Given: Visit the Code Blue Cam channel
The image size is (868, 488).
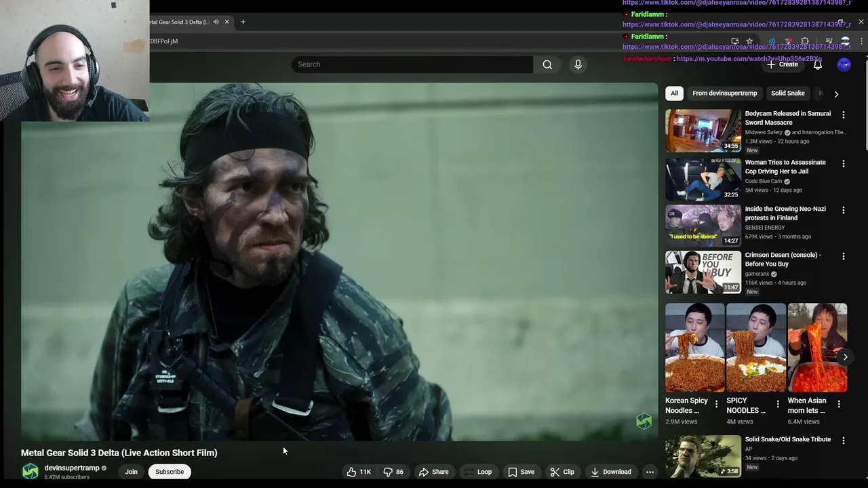Looking at the screenshot, I should (764, 181).
